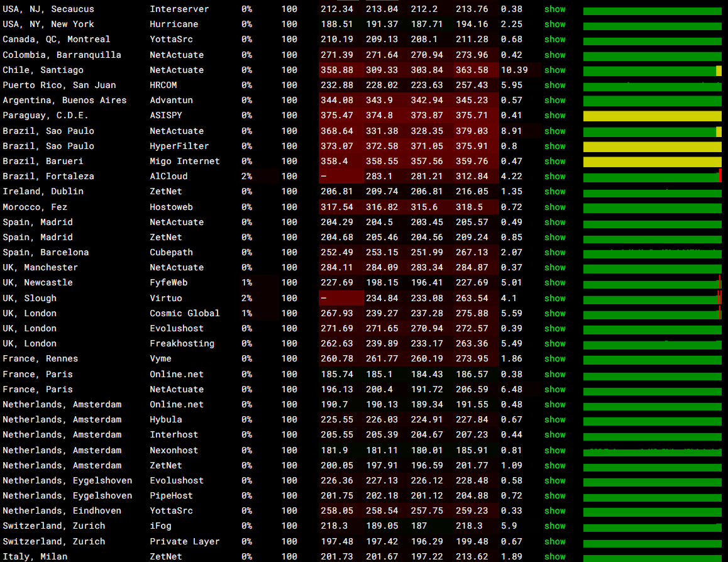Screen dimensions: 728x562
Task: Click show for Zurich iFog row
Action: click(x=555, y=526)
